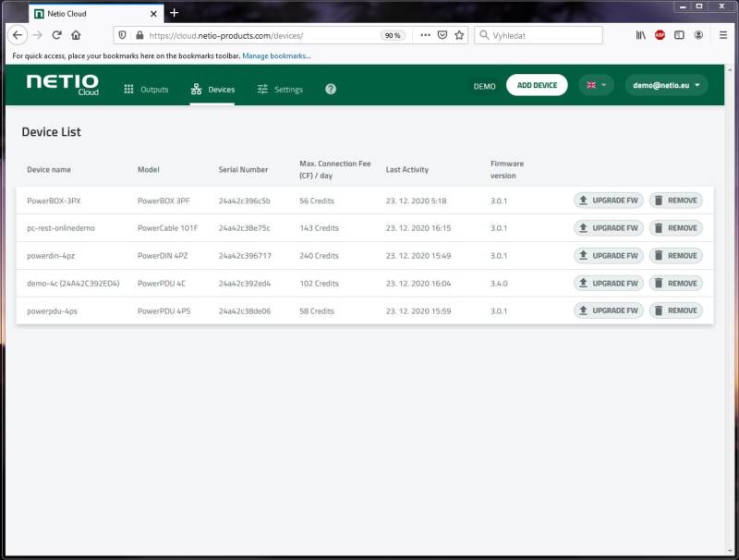739x560 pixels.
Task: Click device name pc-rest-onlinedemo
Action: [61, 228]
